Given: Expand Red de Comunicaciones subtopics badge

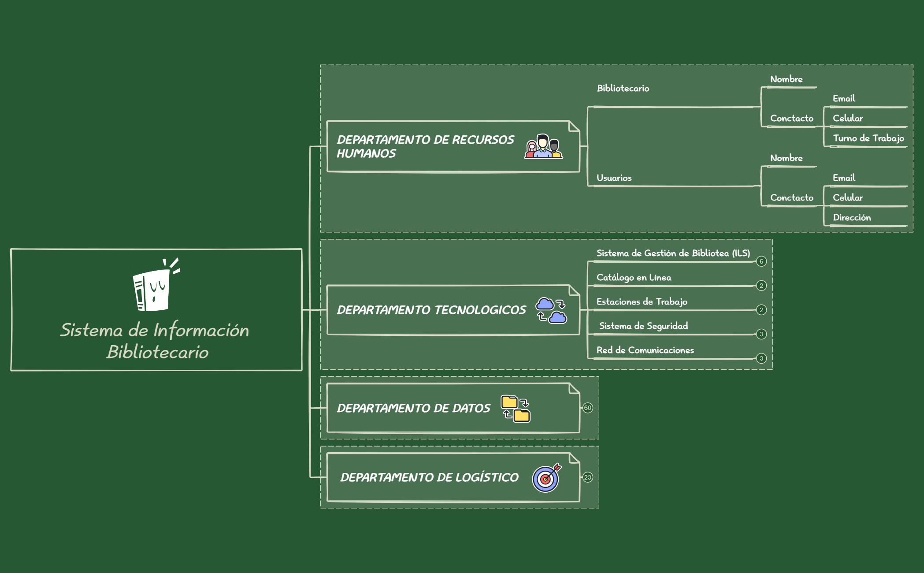Looking at the screenshot, I should [761, 358].
